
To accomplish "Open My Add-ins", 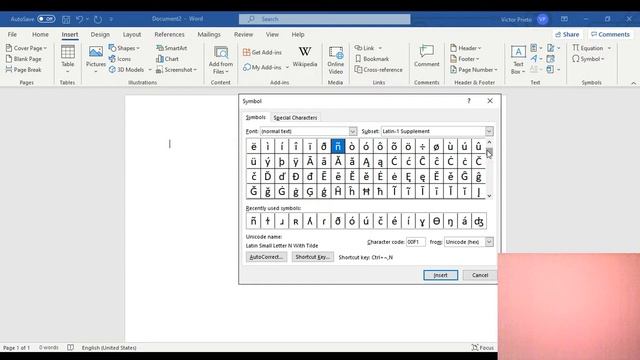I will pos(265,67).
